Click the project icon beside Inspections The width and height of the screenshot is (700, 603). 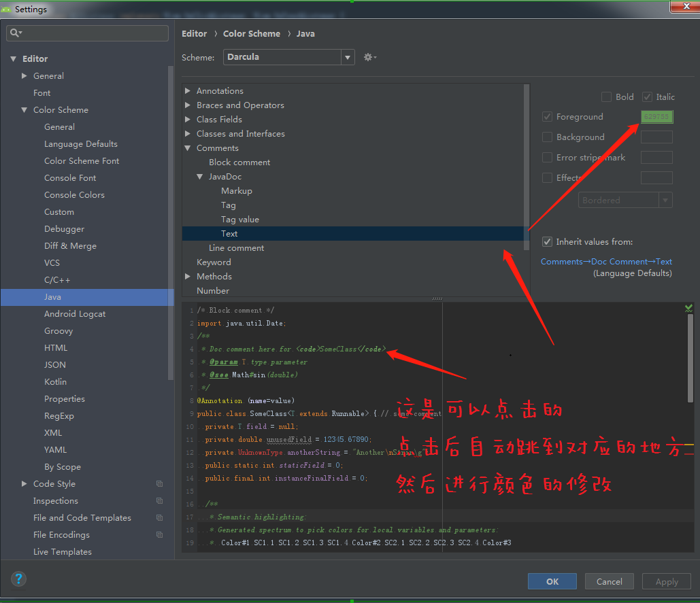pyautogui.click(x=159, y=501)
